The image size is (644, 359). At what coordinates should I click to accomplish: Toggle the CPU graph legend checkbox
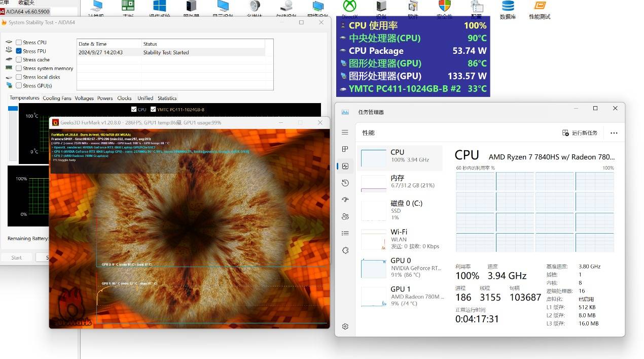pyautogui.click(x=134, y=109)
